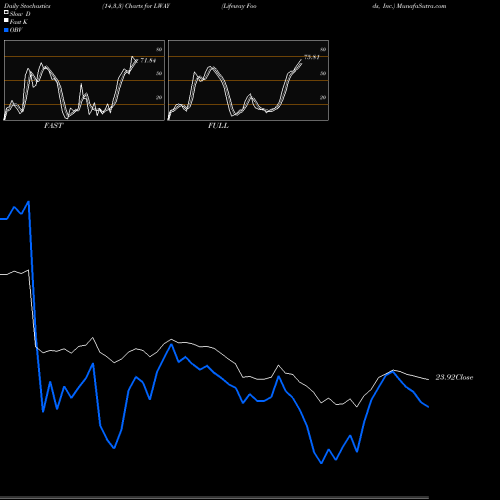Click the Slow D legend swatch
Screen dimensions: 500x500
(6, 12)
